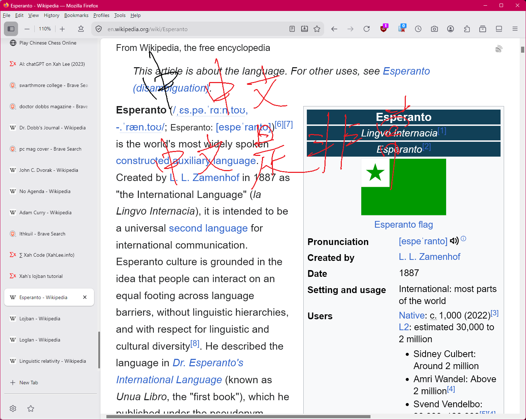Open the constructed auxiliary language link
The height and width of the screenshot is (420, 526).
(x=186, y=161)
